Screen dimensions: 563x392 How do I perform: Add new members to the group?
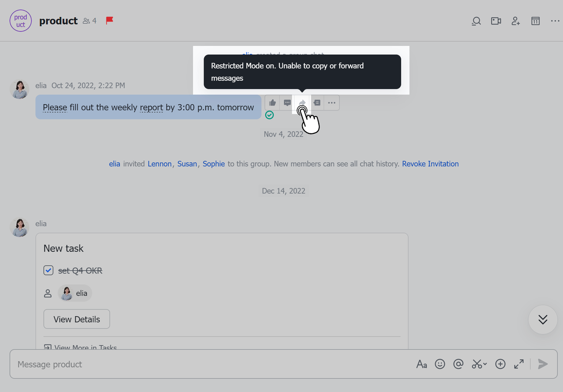click(515, 21)
